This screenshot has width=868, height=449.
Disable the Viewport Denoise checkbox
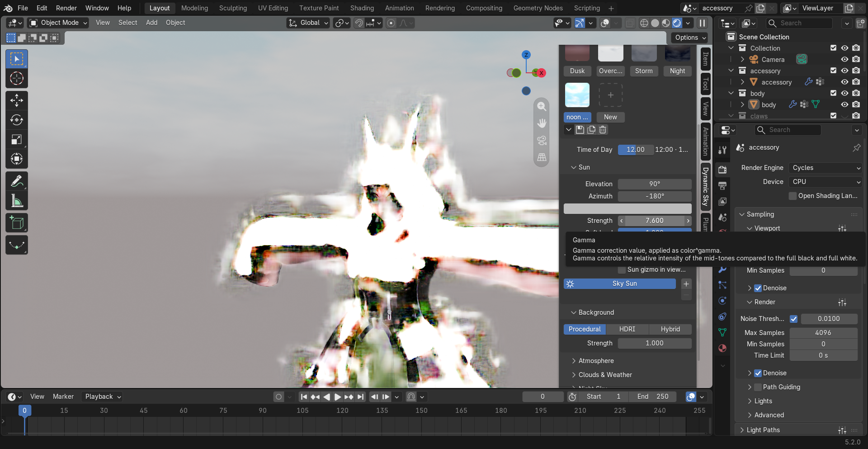pos(758,288)
